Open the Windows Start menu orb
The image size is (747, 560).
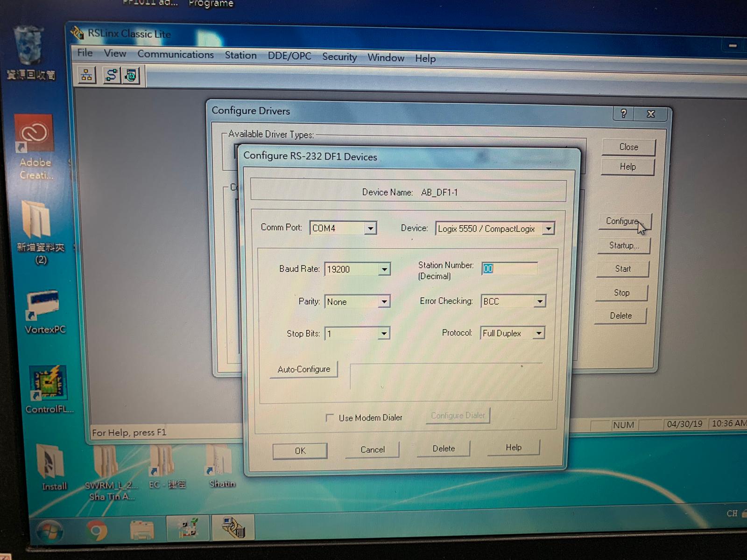point(49,531)
